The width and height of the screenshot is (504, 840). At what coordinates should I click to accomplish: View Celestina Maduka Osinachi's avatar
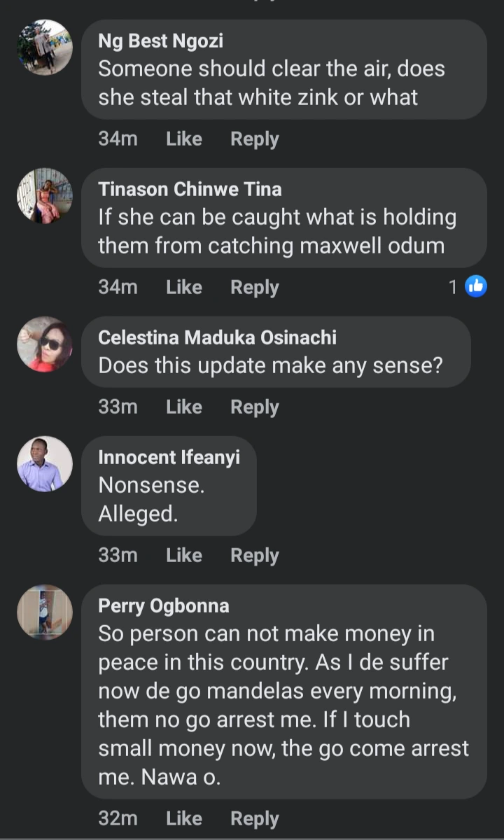pos(45,344)
